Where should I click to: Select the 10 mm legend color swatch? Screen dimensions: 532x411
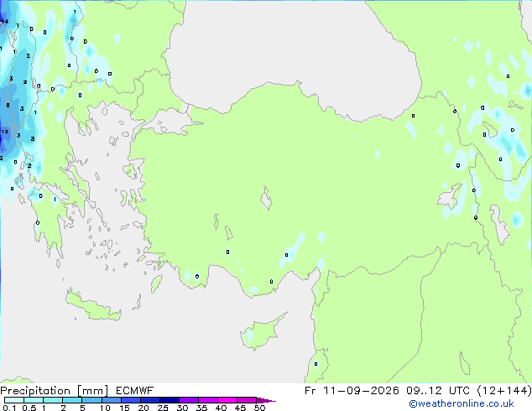111,400
